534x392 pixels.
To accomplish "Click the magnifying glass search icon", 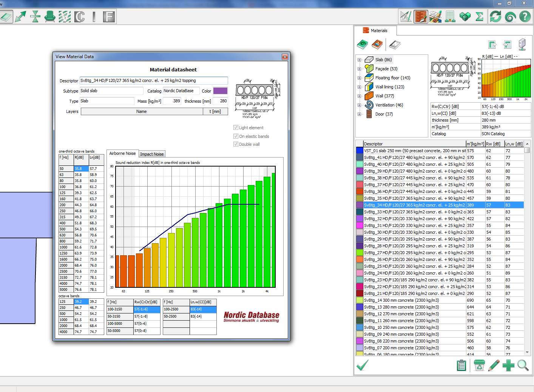I will [x=523, y=365].
